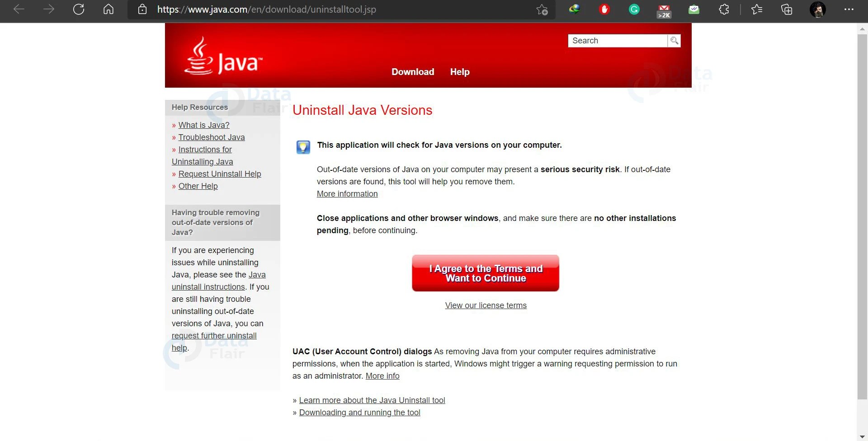Open the Download menu item
Screen dimensions: 868x441
click(x=413, y=72)
